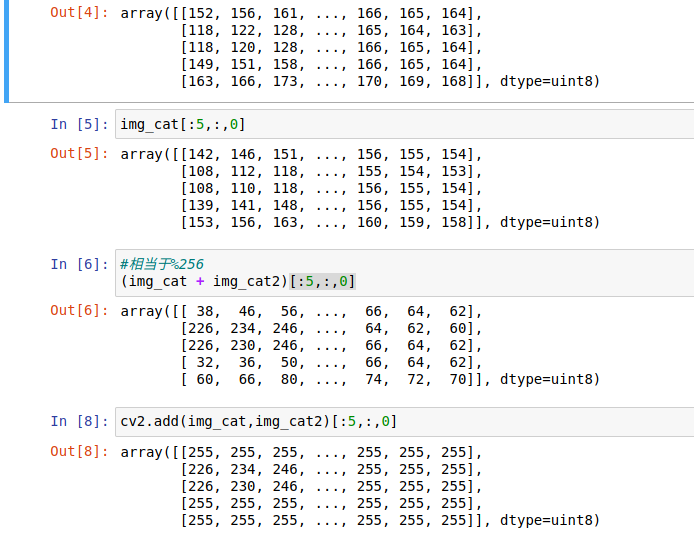The image size is (694, 552).
Task: Click value 152 in Out[4]
Action: [200, 13]
